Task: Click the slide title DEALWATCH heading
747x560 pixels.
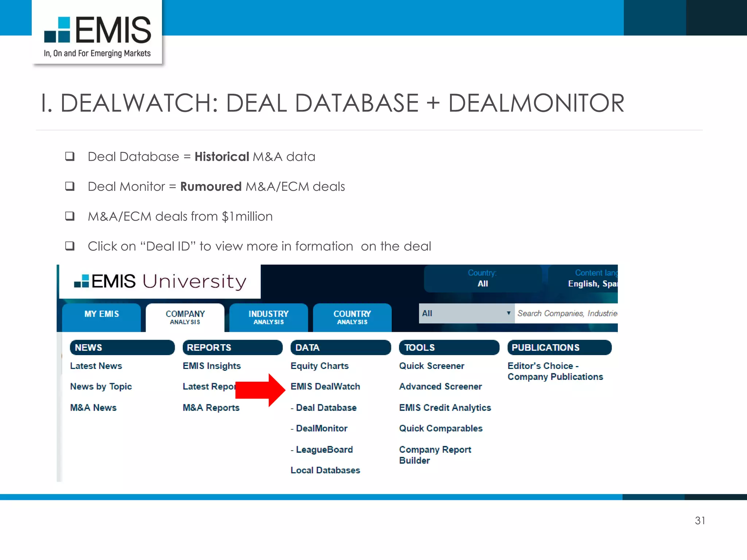Action: click(332, 103)
